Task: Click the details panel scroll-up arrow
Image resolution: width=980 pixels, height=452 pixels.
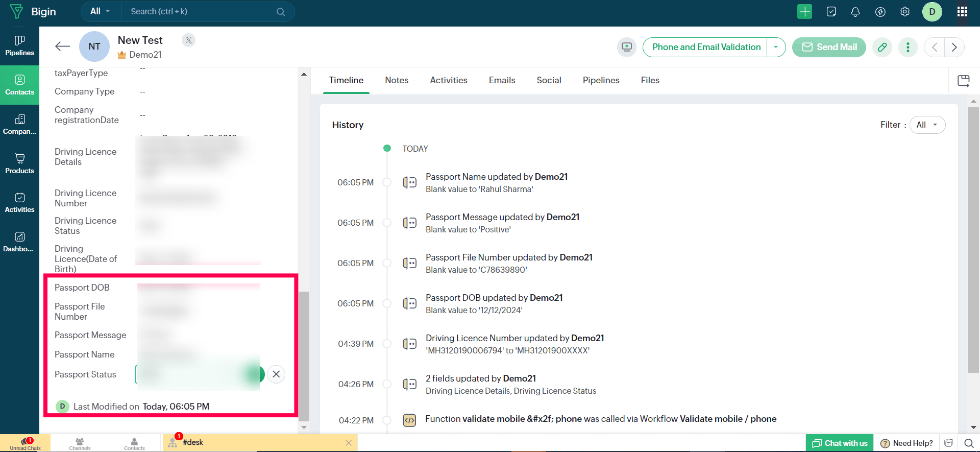Action: pyautogui.click(x=304, y=74)
